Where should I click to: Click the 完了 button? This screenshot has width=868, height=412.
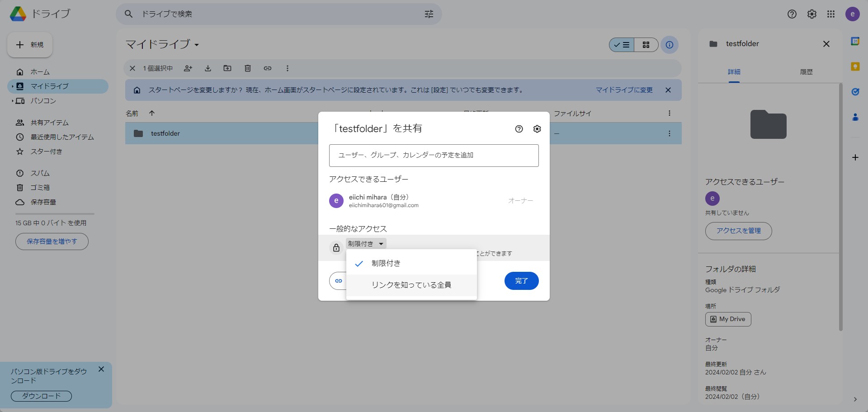tap(521, 281)
